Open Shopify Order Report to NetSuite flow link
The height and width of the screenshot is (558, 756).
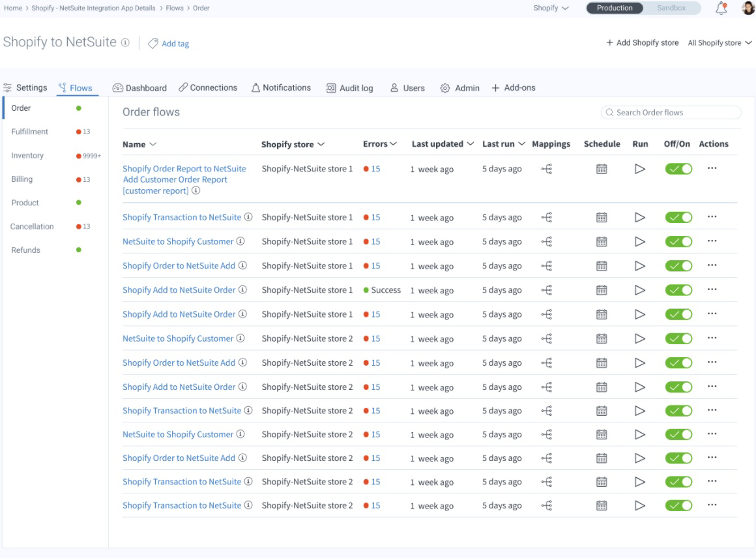pos(184,179)
